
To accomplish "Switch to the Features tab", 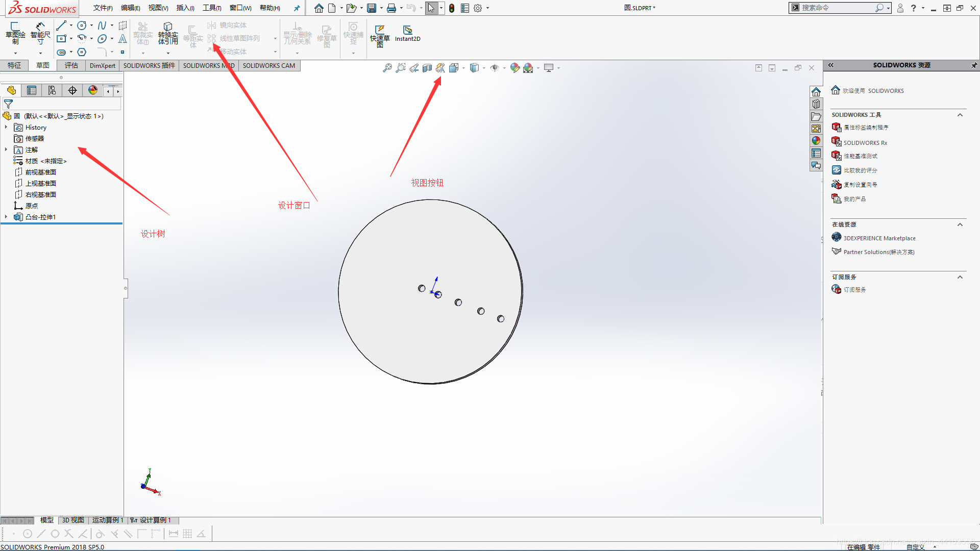I will tap(14, 66).
